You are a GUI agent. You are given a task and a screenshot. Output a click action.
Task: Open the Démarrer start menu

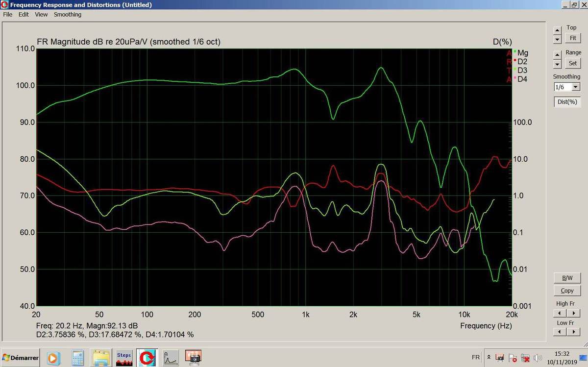point(21,358)
